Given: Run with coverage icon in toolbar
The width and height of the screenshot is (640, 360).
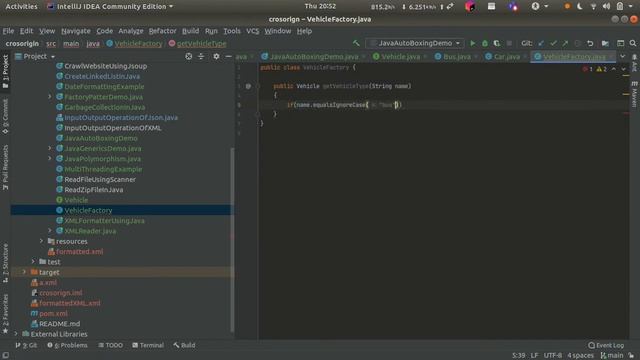Looking at the screenshot, I should click(x=497, y=43).
